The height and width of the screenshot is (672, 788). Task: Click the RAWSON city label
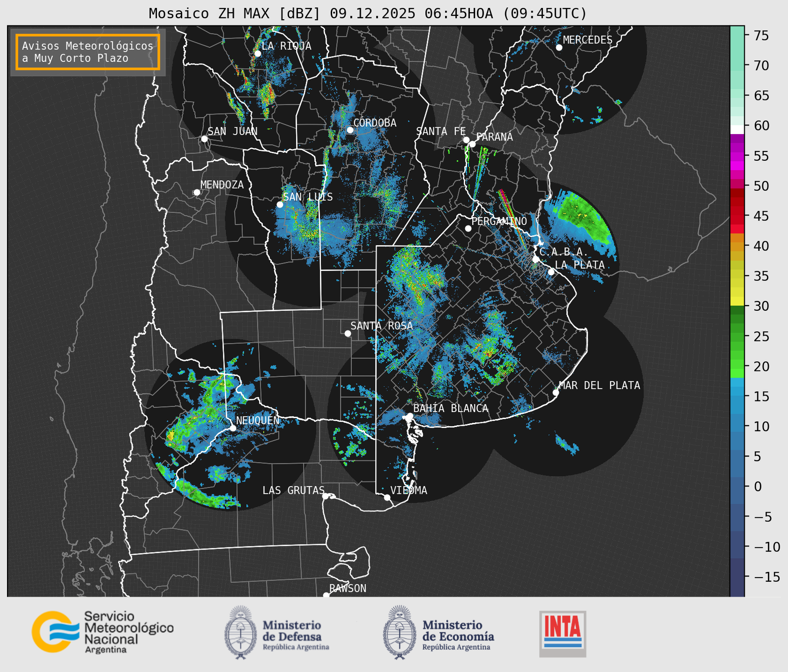(x=348, y=588)
